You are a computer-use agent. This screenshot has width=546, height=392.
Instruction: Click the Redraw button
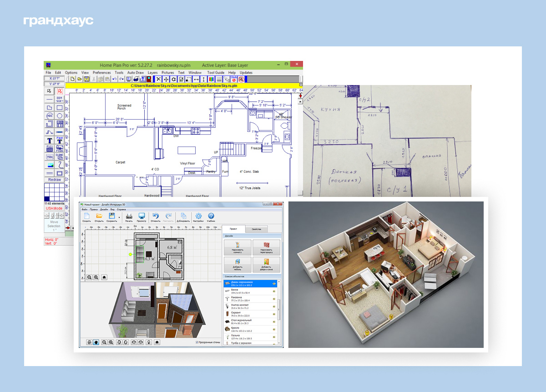pos(54,180)
